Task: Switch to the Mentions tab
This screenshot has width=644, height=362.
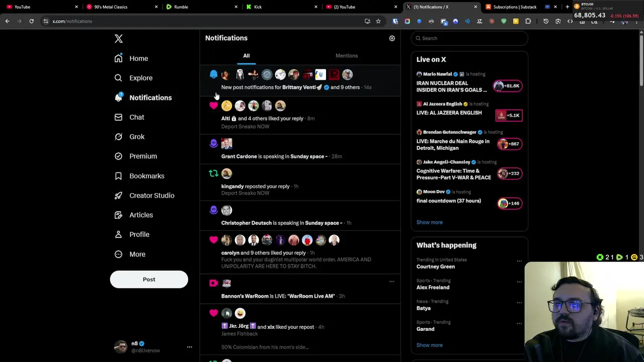Action: click(347, 56)
